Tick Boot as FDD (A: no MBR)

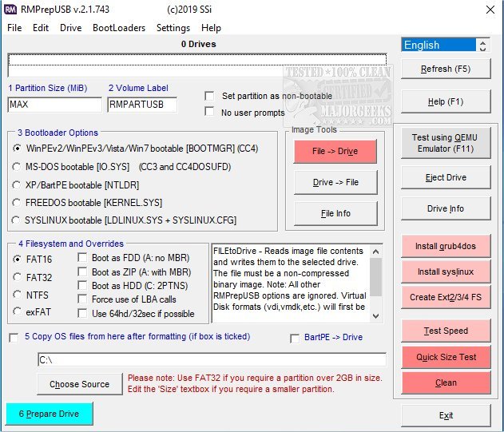(x=82, y=257)
